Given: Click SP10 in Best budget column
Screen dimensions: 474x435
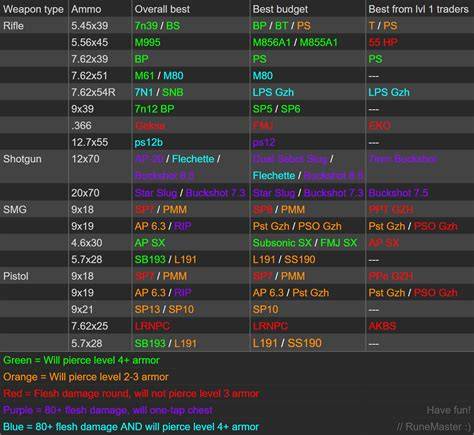Looking at the screenshot, I should tap(265, 309).
